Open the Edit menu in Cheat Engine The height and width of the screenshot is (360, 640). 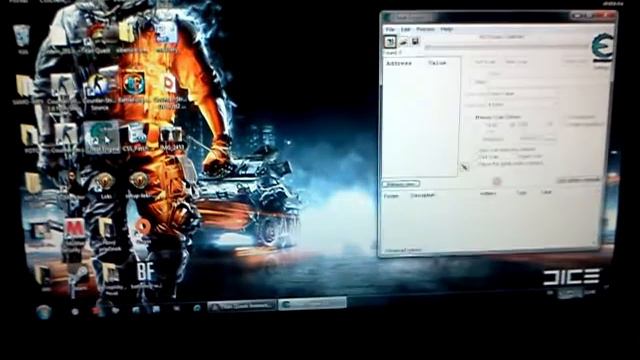point(405,30)
